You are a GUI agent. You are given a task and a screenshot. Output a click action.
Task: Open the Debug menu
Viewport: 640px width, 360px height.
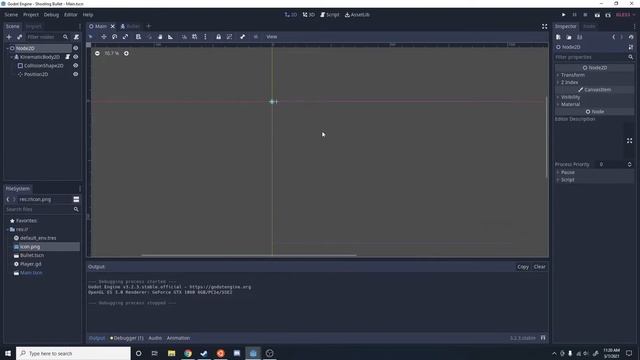(51, 15)
